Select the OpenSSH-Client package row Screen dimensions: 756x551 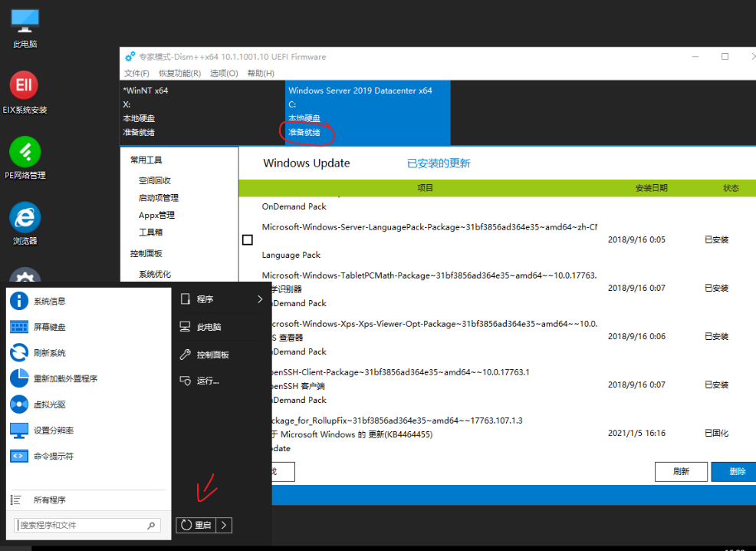pos(497,385)
